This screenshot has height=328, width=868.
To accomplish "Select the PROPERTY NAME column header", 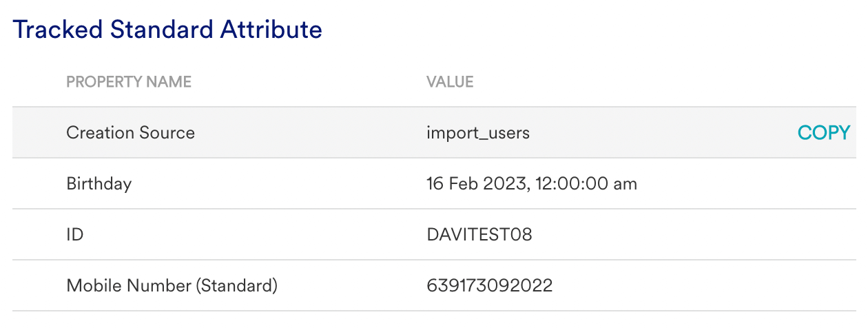I will (x=129, y=82).
